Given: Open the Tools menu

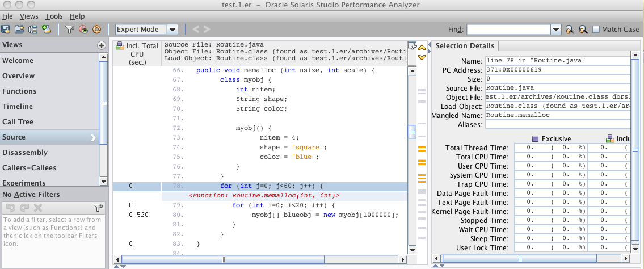Looking at the screenshot, I should tap(54, 16).
